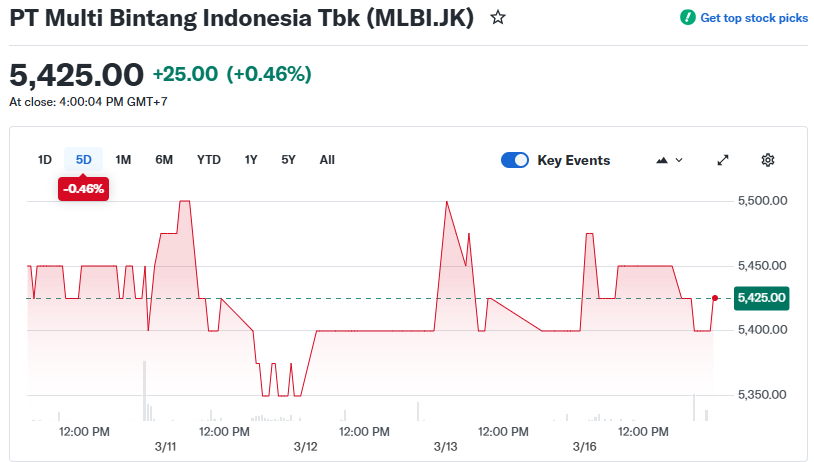Screen dimensions: 814x462
Task: Click the Key Events label
Action: 573,160
